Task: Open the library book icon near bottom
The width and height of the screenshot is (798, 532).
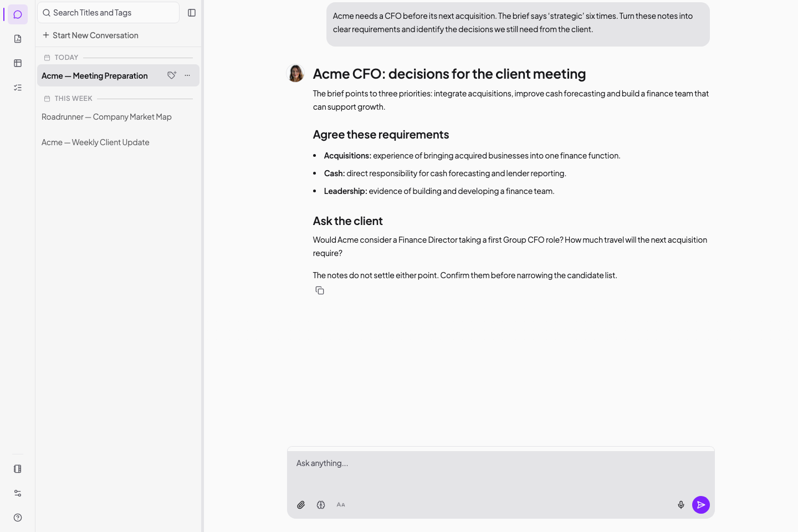Action: tap(18, 469)
